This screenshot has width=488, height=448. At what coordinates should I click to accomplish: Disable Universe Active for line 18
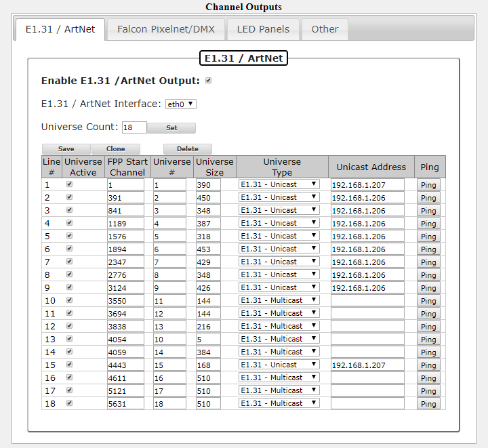pyautogui.click(x=70, y=403)
